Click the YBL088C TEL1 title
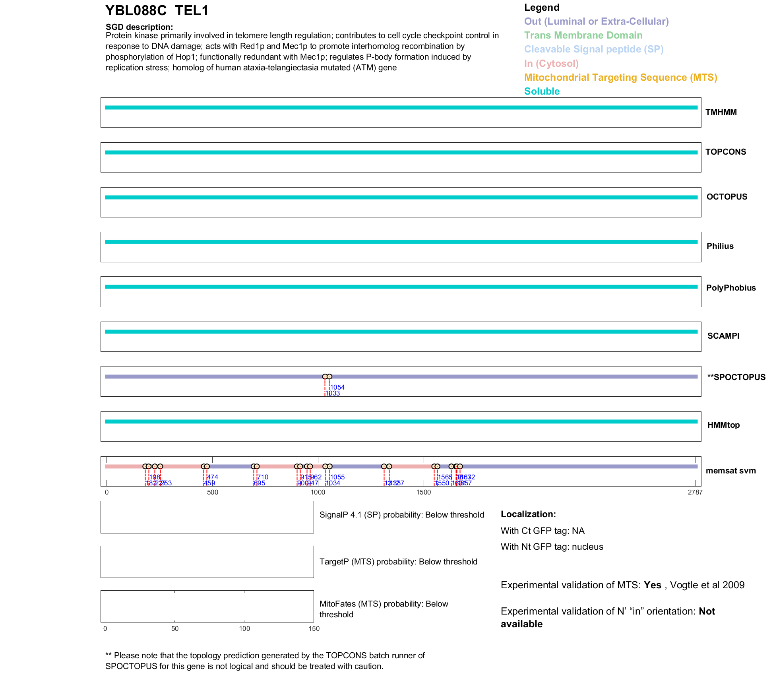The height and width of the screenshot is (700, 775). tap(157, 11)
